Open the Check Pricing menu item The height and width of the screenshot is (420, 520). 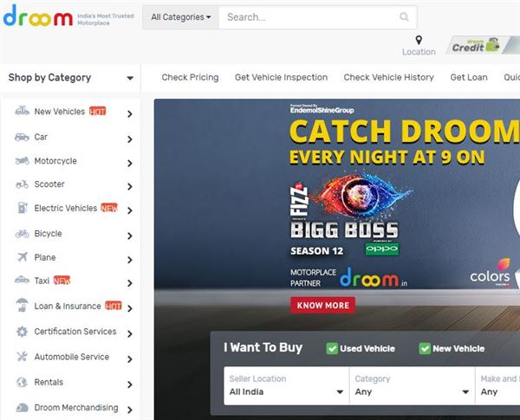pyautogui.click(x=190, y=77)
